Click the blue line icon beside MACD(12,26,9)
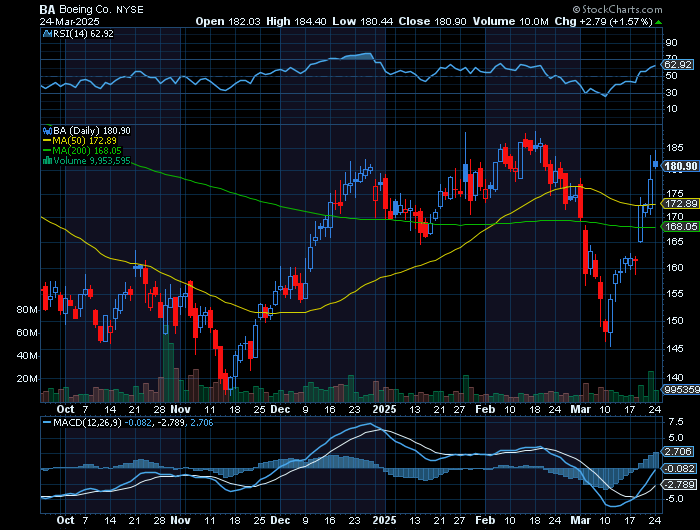The width and height of the screenshot is (700, 530). coord(46,422)
